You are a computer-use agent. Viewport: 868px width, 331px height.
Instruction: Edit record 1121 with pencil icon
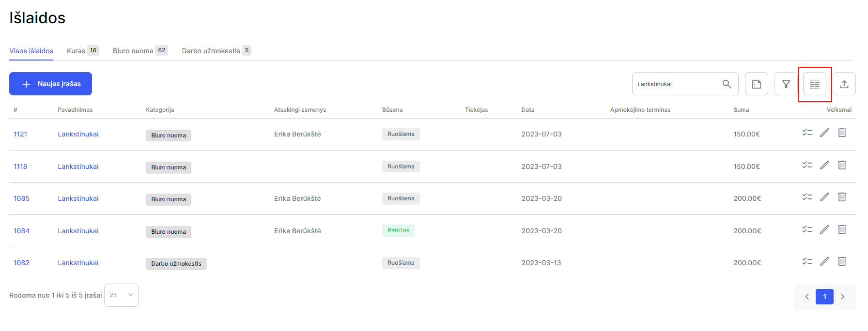tap(824, 133)
